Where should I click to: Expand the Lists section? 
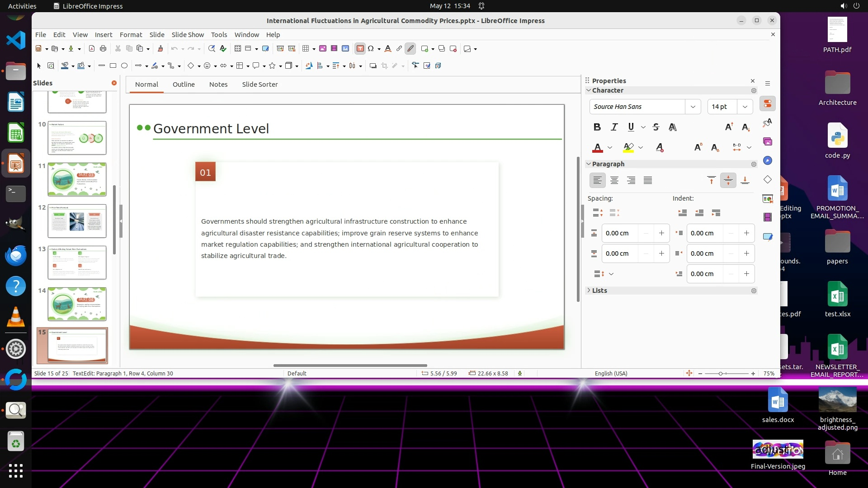point(599,291)
